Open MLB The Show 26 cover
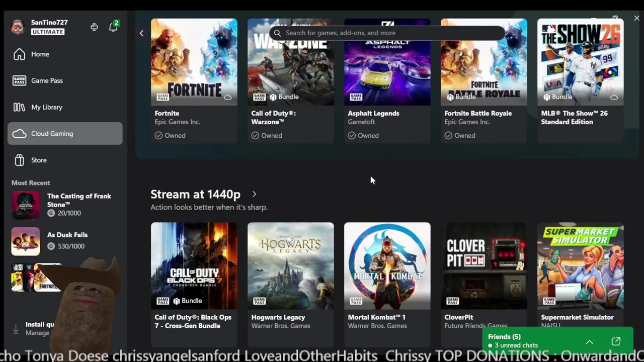Viewport: 644px width, 362px height. [x=580, y=62]
